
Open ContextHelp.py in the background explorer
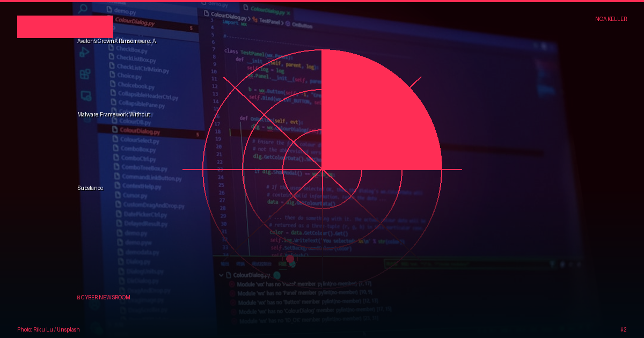click(x=138, y=186)
